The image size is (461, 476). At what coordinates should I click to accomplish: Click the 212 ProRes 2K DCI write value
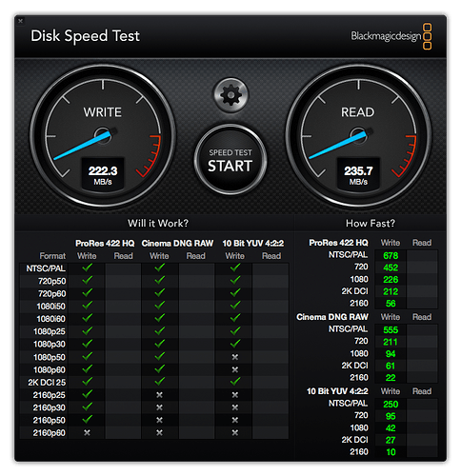[391, 291]
